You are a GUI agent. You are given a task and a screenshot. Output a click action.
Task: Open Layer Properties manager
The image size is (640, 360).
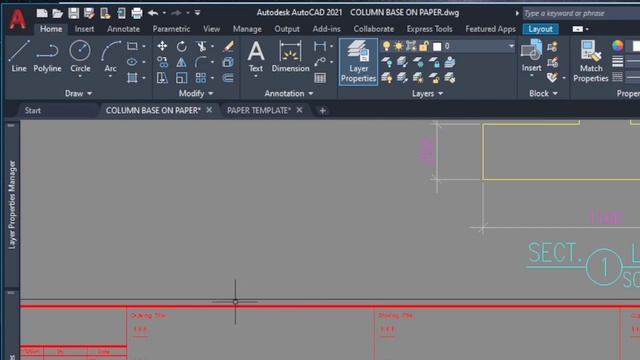[x=358, y=62]
